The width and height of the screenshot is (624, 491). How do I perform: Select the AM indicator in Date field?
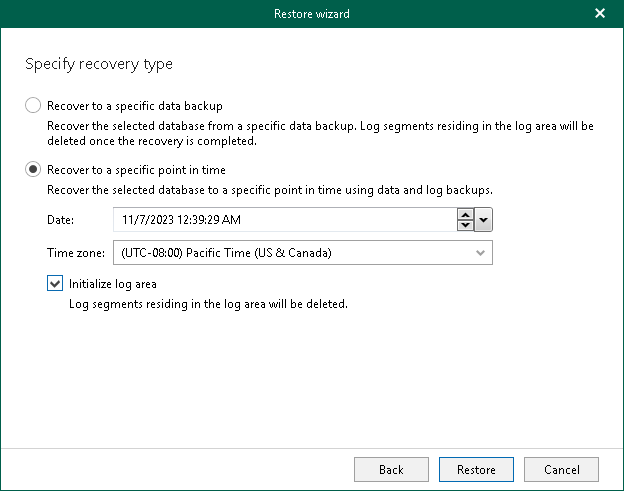coord(232,220)
